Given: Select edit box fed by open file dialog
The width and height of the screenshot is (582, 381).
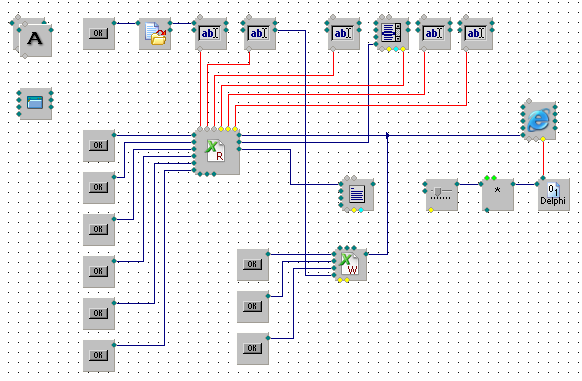Looking at the screenshot, I should point(211,34).
